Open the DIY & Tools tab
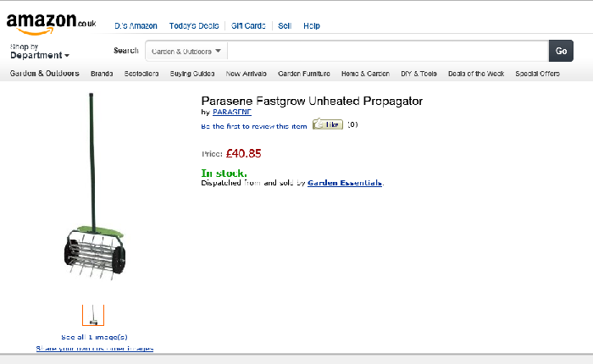 pyautogui.click(x=419, y=74)
